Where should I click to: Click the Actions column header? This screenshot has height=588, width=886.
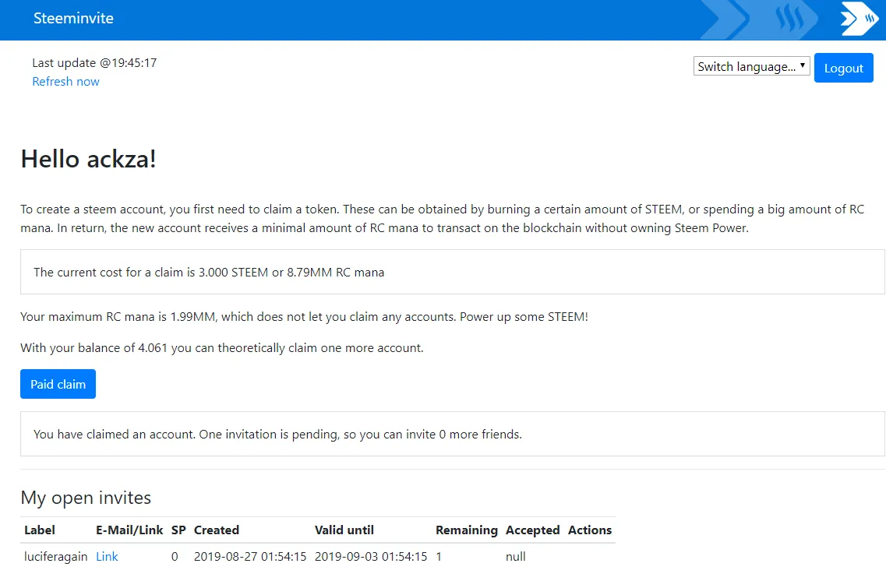[590, 530]
